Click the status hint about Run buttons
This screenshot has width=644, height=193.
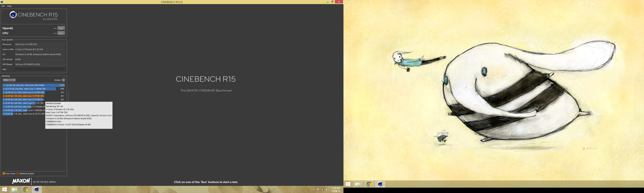[x=206, y=182]
